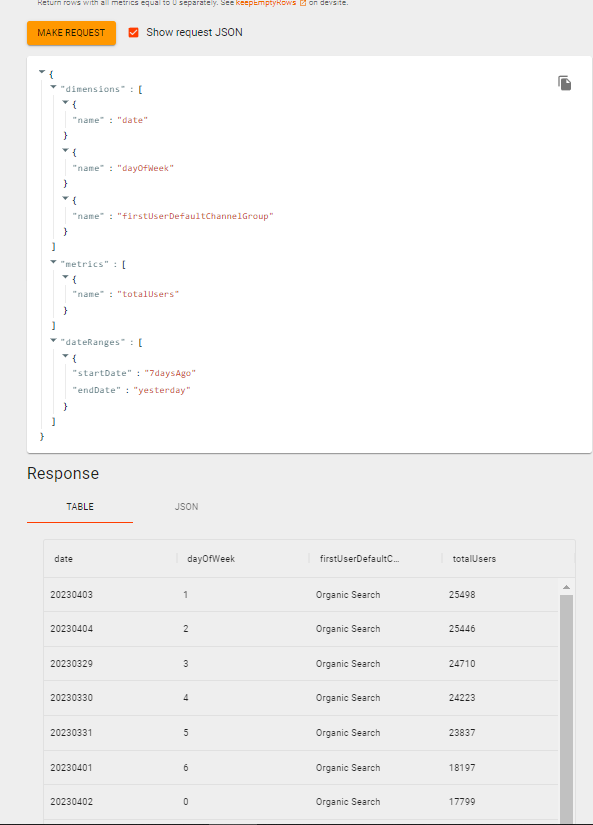The height and width of the screenshot is (825, 593).
Task: Open the keepEmptyRows devsite link
Action: 271,3
